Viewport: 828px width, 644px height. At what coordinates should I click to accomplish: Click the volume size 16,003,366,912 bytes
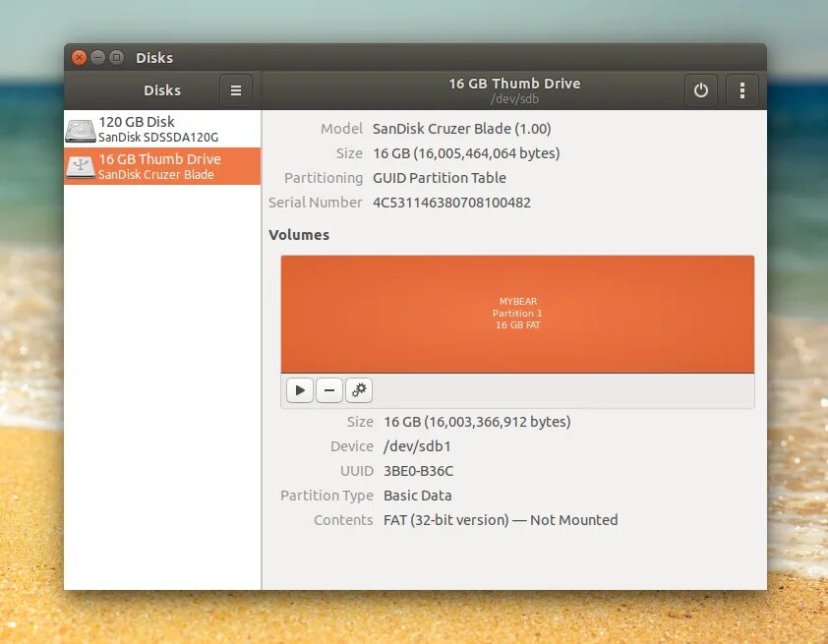click(x=477, y=422)
